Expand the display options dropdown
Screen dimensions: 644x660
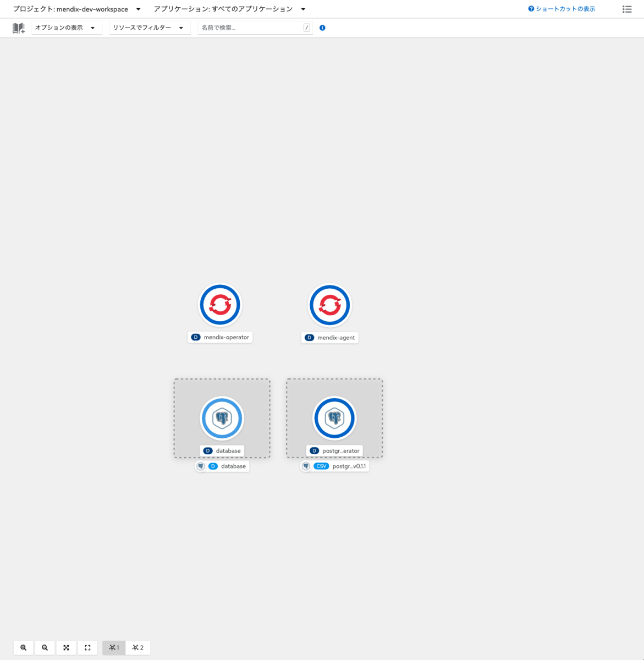(x=67, y=28)
